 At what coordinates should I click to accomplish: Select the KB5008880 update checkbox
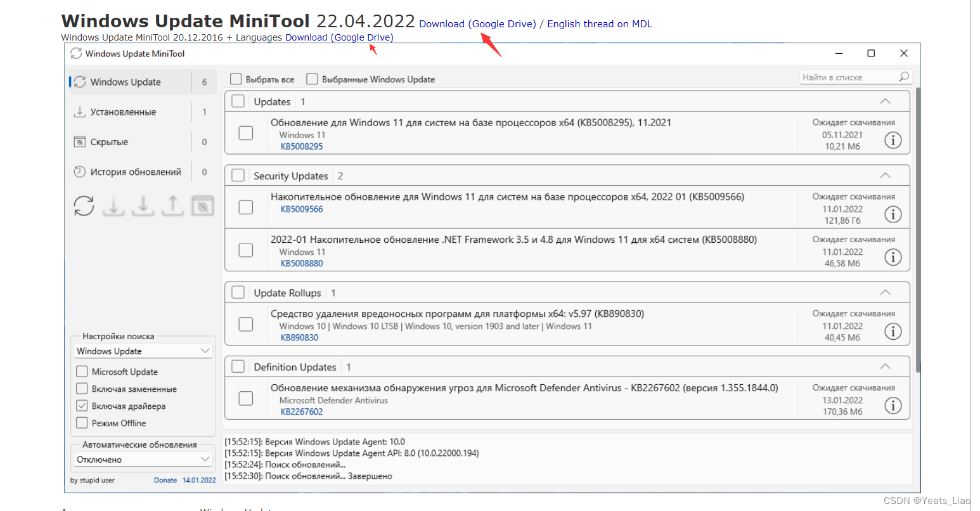click(246, 250)
